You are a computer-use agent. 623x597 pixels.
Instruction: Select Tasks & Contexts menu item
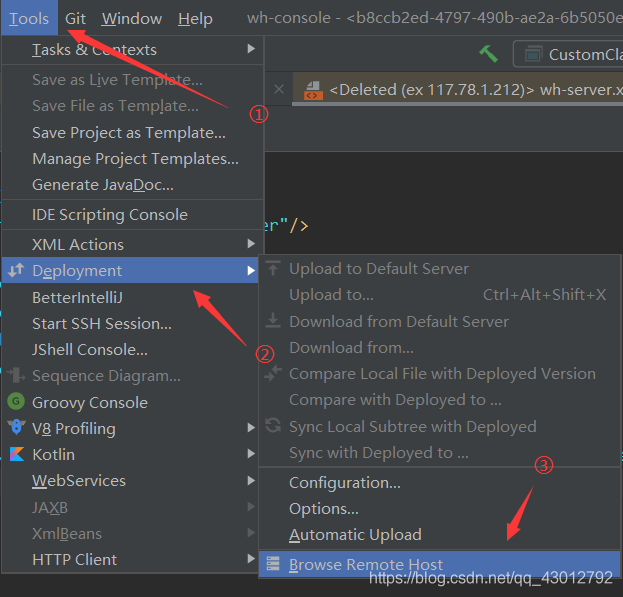[x=132, y=50]
